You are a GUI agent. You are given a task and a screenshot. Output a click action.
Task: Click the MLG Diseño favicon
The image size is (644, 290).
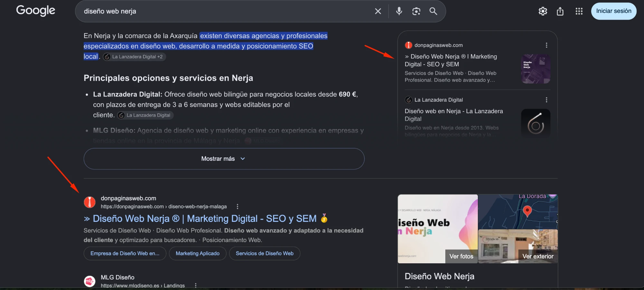point(90,281)
